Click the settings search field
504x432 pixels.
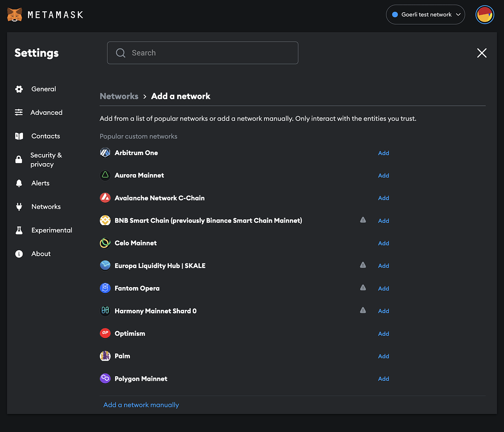click(x=202, y=53)
